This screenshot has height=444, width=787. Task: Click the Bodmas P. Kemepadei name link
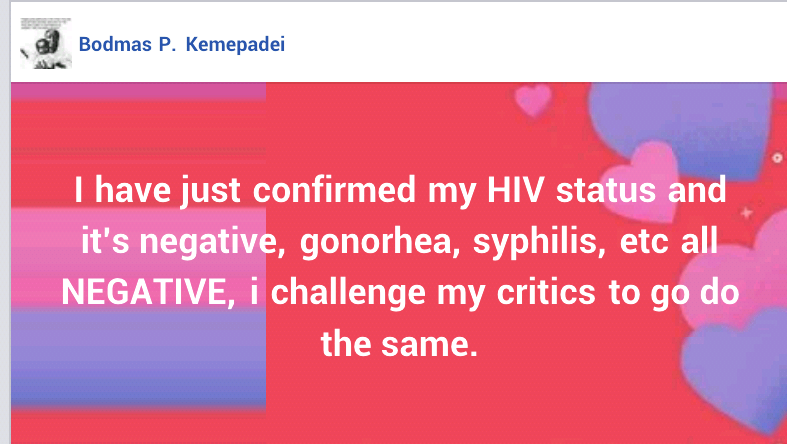[182, 46]
